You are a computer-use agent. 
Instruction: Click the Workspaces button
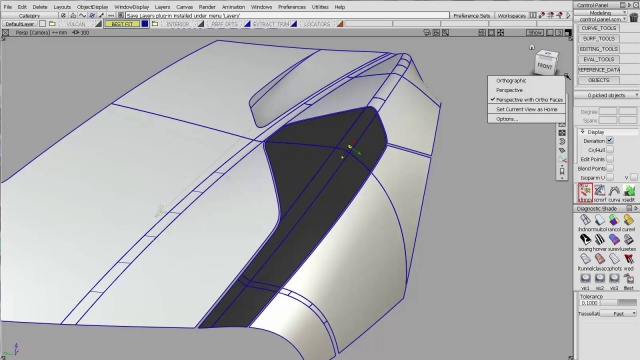click(x=511, y=16)
